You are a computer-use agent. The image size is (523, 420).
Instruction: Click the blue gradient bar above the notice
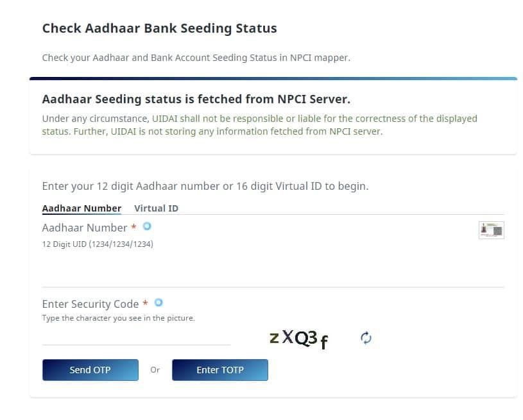[273, 79]
